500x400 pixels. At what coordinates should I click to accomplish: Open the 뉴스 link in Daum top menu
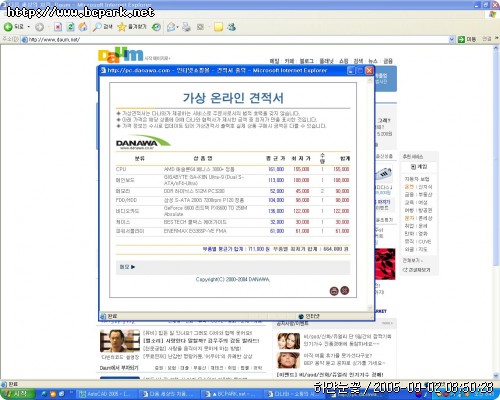(x=373, y=61)
